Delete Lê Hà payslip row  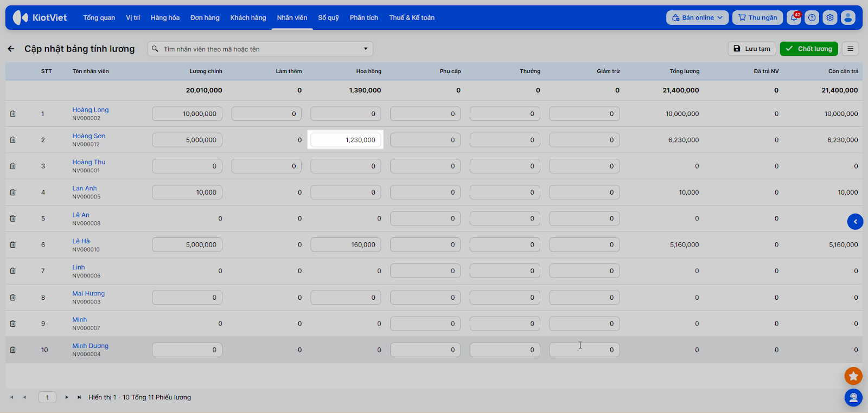pos(12,245)
